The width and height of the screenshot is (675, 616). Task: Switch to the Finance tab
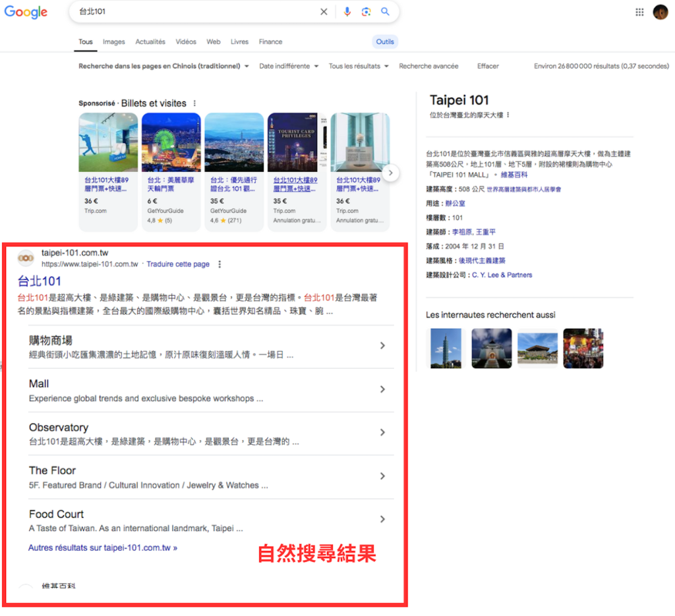pyautogui.click(x=270, y=42)
